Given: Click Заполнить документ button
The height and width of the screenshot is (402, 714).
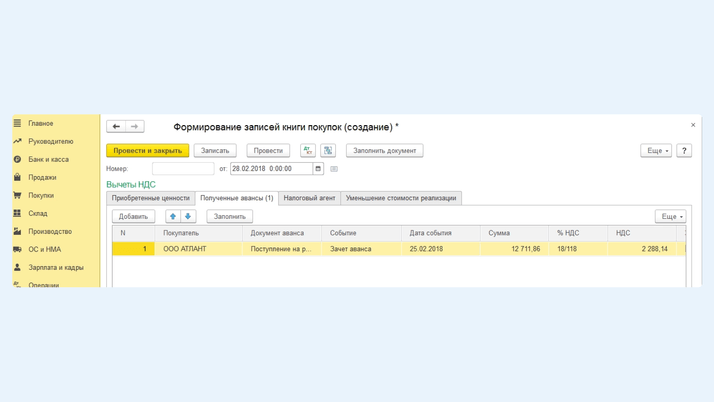Looking at the screenshot, I should [384, 150].
